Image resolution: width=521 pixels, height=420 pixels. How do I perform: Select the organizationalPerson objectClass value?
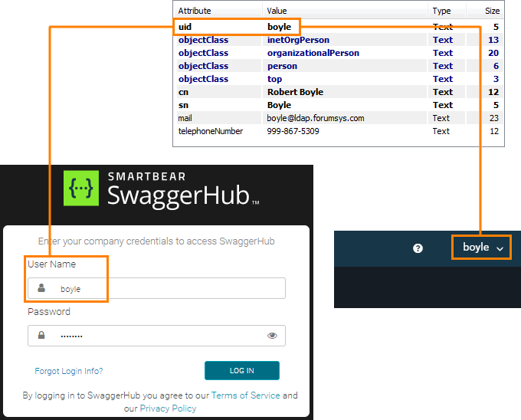313,53
